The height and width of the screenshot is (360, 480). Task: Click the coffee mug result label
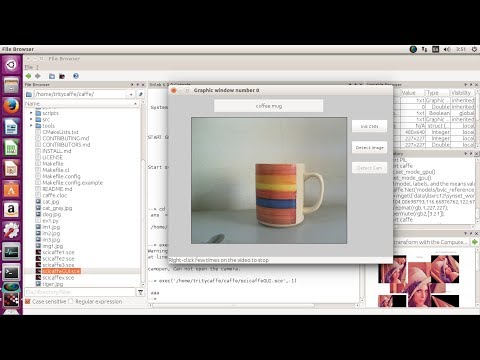click(x=269, y=106)
